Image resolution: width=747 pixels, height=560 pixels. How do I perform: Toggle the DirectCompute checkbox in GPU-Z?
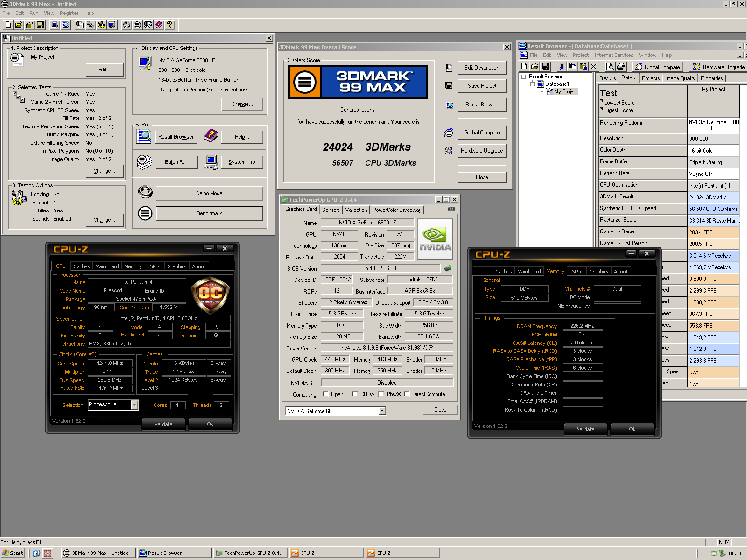[x=407, y=394]
